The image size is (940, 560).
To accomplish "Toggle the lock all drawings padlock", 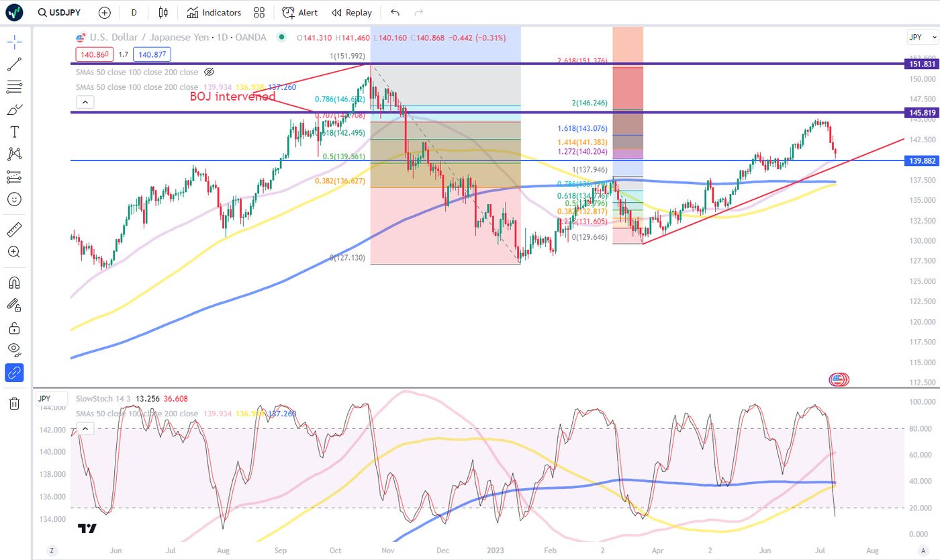I will [14, 328].
